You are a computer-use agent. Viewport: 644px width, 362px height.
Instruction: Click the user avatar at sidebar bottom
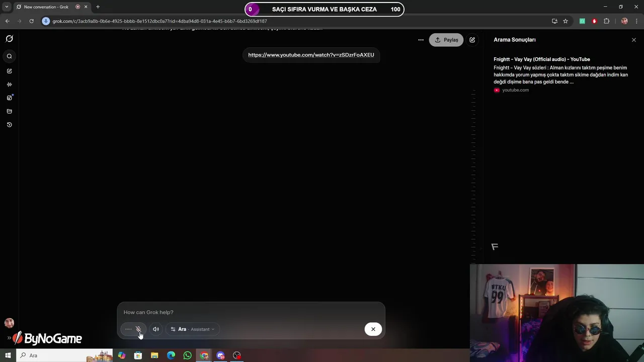pyautogui.click(x=9, y=323)
